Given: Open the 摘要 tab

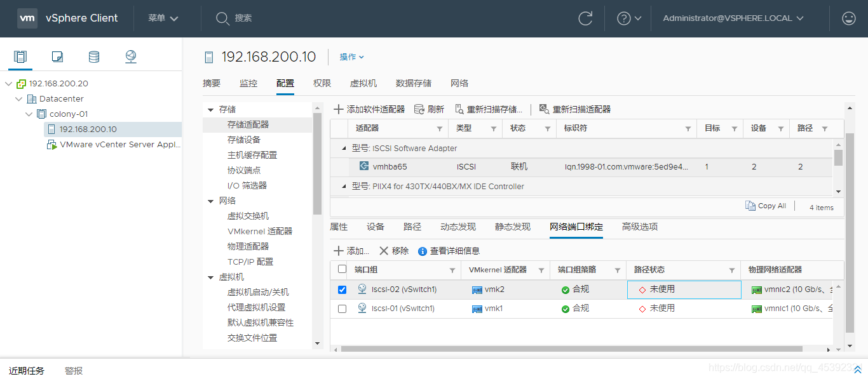Looking at the screenshot, I should point(212,83).
